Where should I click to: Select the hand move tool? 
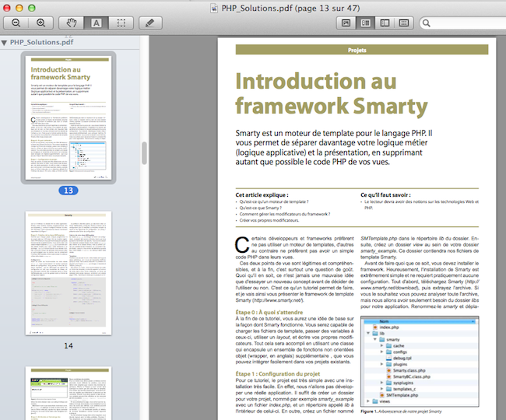coord(72,23)
